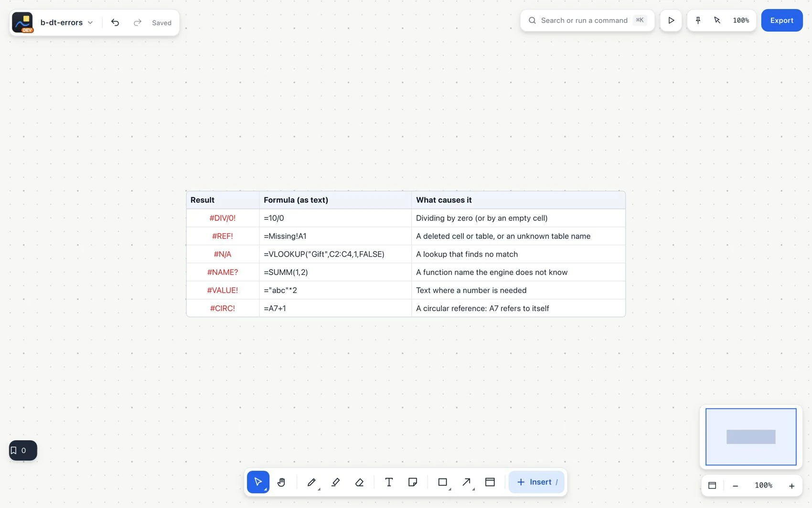The height and width of the screenshot is (508, 812).
Task: Toggle the minimap panel icon
Action: [712, 486]
